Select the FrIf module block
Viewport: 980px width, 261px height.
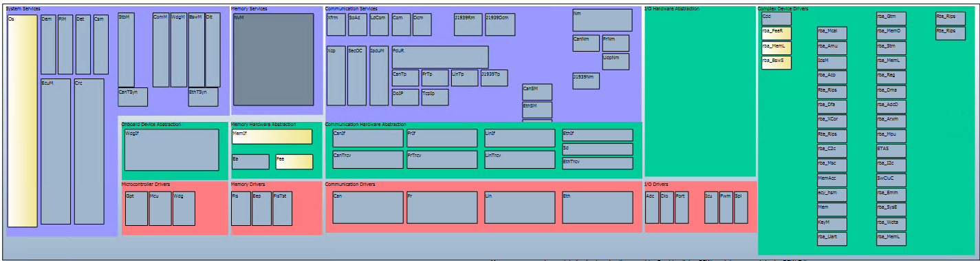click(x=442, y=138)
